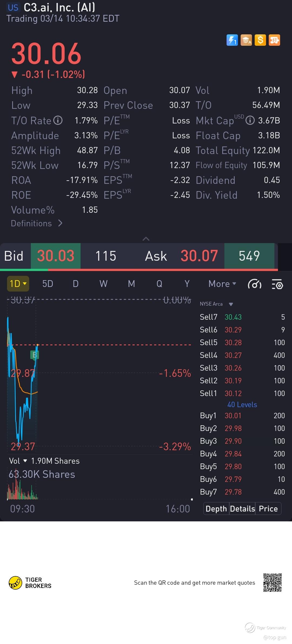Tap the 40 Levels link
This screenshot has height=644, width=292.
pos(242,404)
